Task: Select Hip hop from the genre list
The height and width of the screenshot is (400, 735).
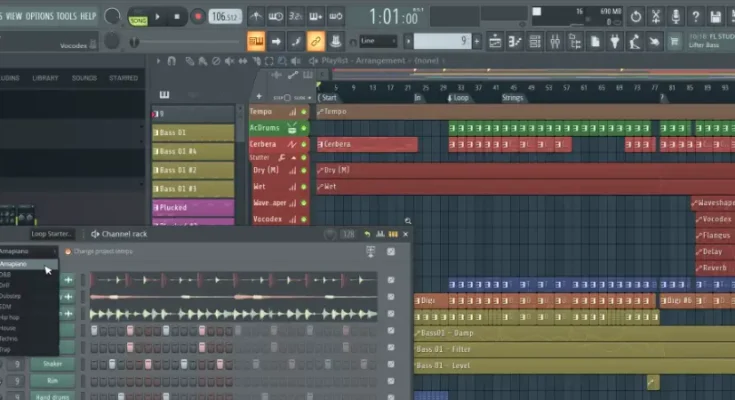Action: (x=10, y=317)
